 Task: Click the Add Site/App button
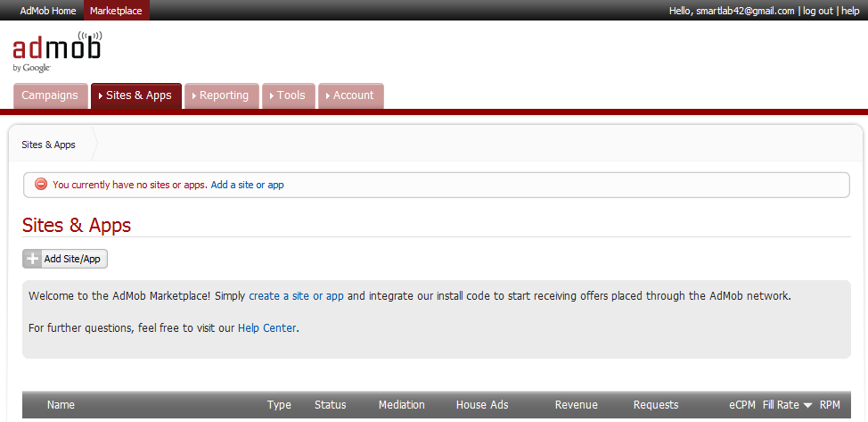(65, 259)
